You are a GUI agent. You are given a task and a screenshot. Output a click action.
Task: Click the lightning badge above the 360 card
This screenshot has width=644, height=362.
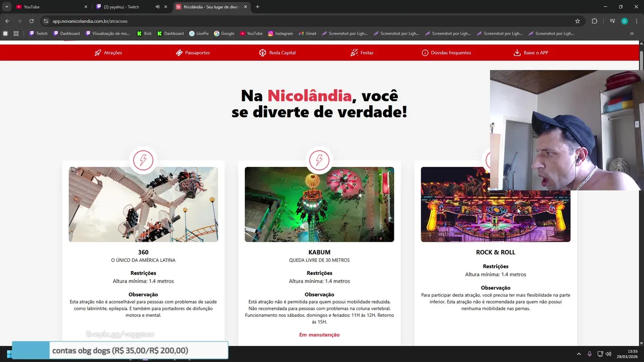[143, 160]
